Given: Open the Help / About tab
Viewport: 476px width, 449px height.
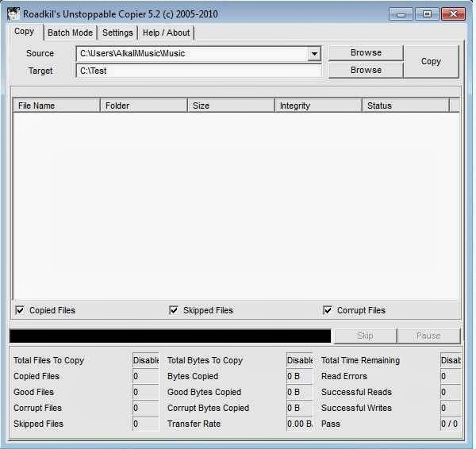Looking at the screenshot, I should click(166, 33).
